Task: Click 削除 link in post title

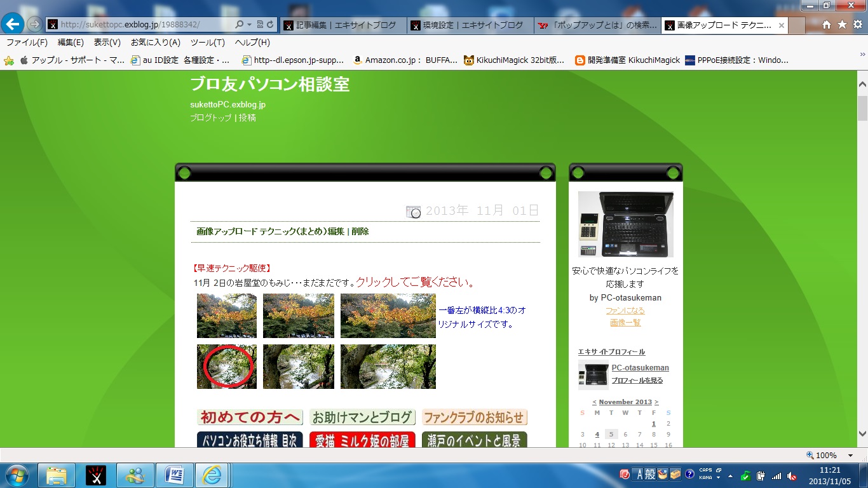Action: [360, 231]
